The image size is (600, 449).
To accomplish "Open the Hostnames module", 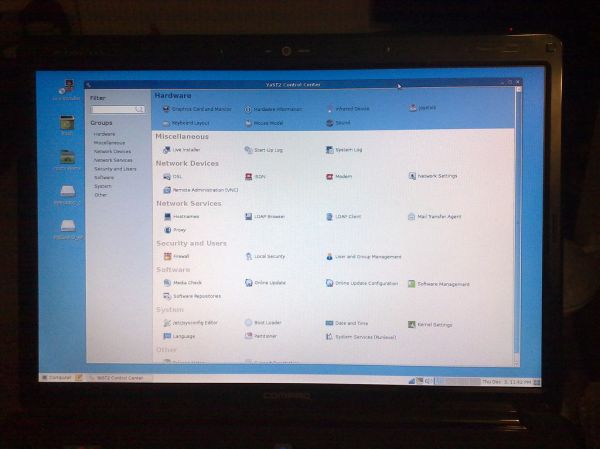I will pyautogui.click(x=181, y=217).
